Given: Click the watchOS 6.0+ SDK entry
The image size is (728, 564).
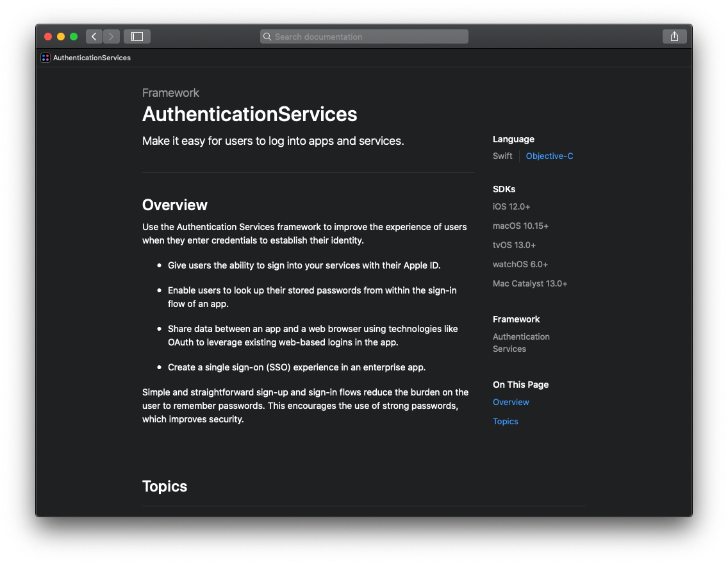Looking at the screenshot, I should point(520,264).
